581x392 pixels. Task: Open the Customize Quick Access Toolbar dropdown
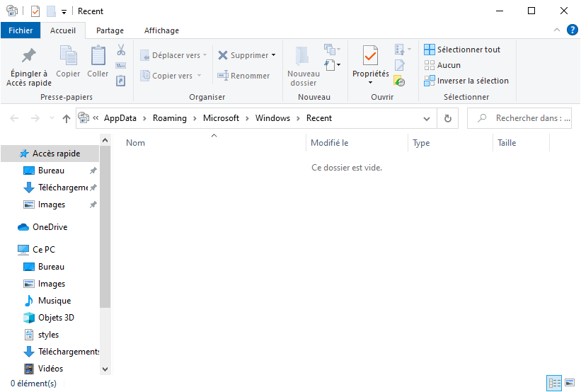[x=64, y=11]
